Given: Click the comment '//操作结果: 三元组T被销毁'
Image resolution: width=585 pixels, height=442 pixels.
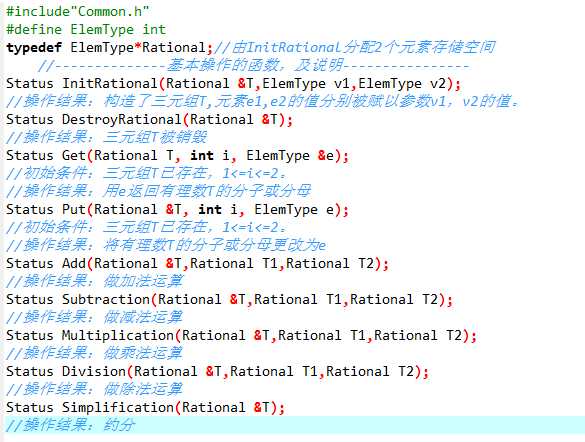Looking at the screenshot, I should click(106, 137).
